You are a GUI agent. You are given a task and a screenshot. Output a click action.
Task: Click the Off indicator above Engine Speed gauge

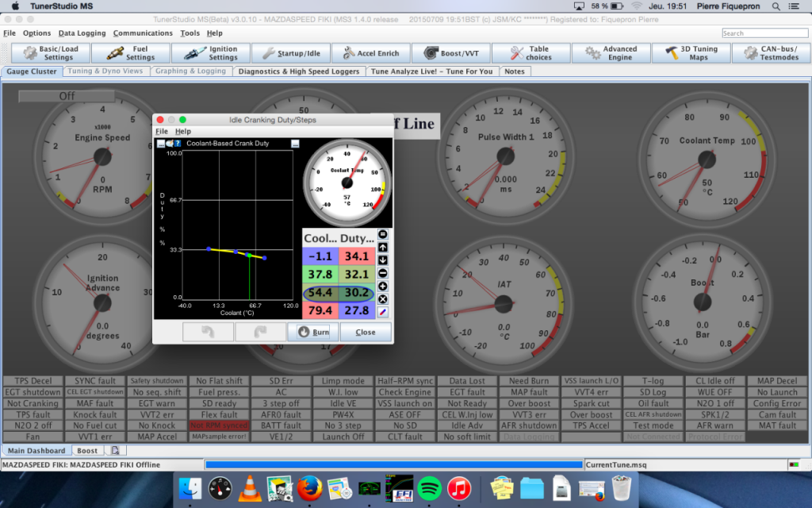coord(67,96)
